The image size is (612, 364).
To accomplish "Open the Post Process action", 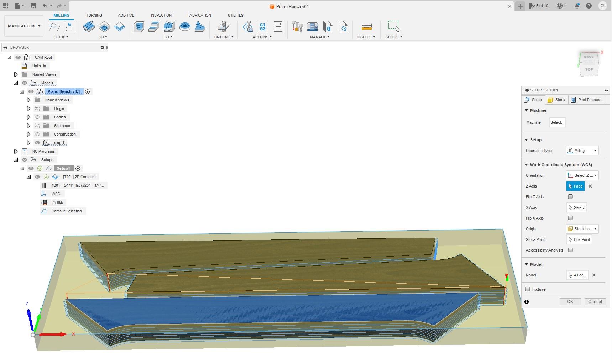I will pyautogui.click(x=262, y=26).
